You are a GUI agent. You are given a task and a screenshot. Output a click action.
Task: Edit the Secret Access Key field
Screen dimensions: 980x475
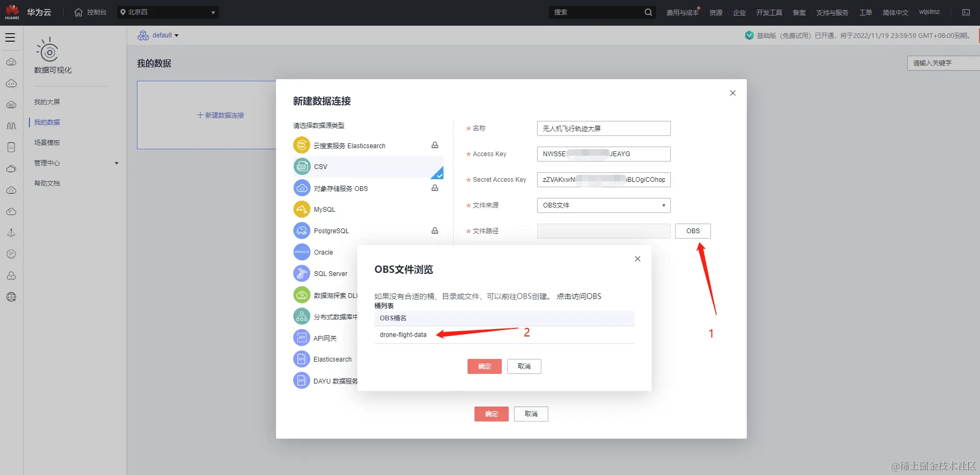603,180
